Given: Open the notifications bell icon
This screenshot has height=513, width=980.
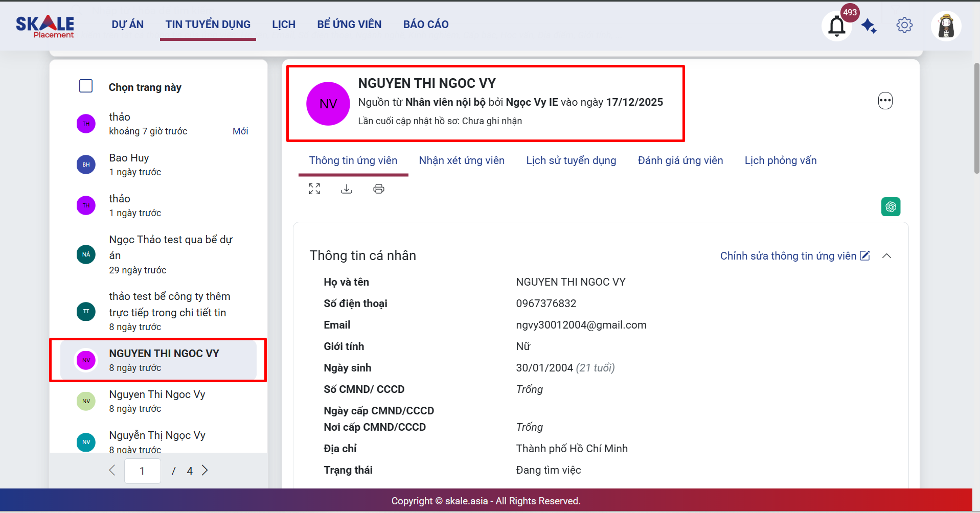Looking at the screenshot, I should (x=836, y=26).
